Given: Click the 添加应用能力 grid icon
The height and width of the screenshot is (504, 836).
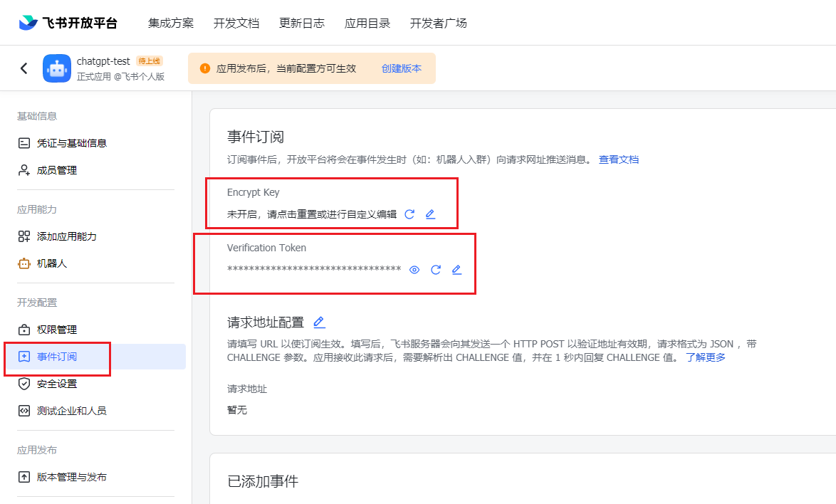Looking at the screenshot, I should (24, 236).
